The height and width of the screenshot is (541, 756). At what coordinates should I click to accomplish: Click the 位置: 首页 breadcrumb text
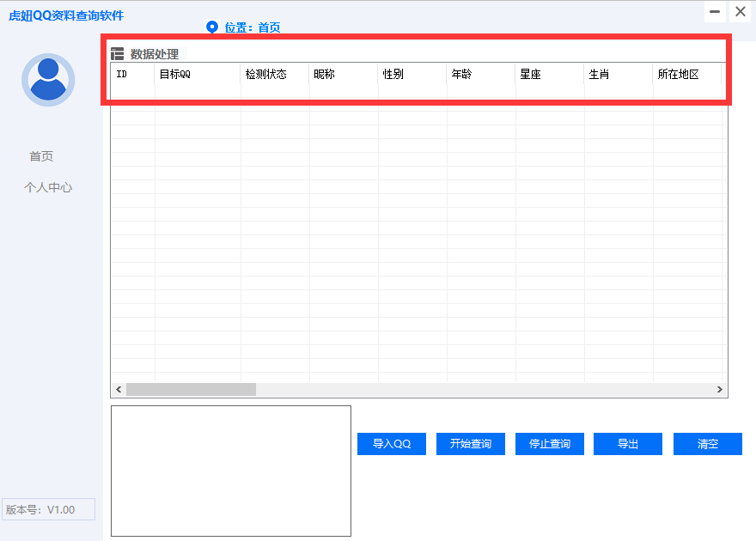point(253,27)
